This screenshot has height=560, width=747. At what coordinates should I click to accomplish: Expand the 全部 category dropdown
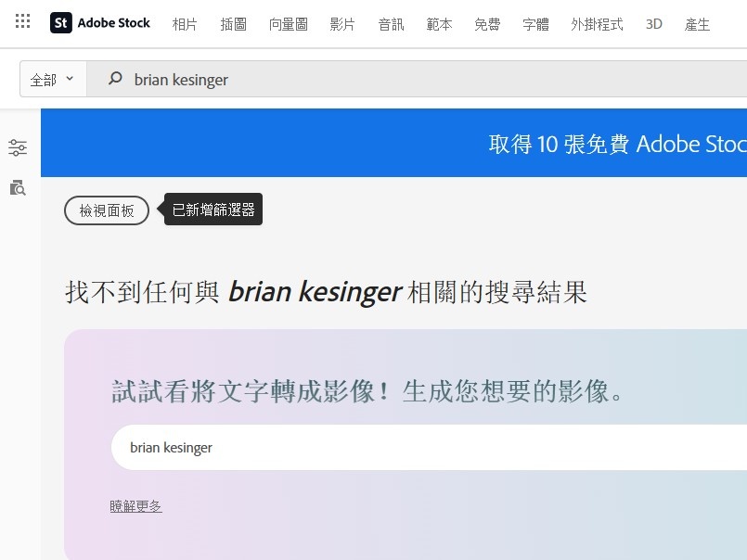(x=53, y=79)
